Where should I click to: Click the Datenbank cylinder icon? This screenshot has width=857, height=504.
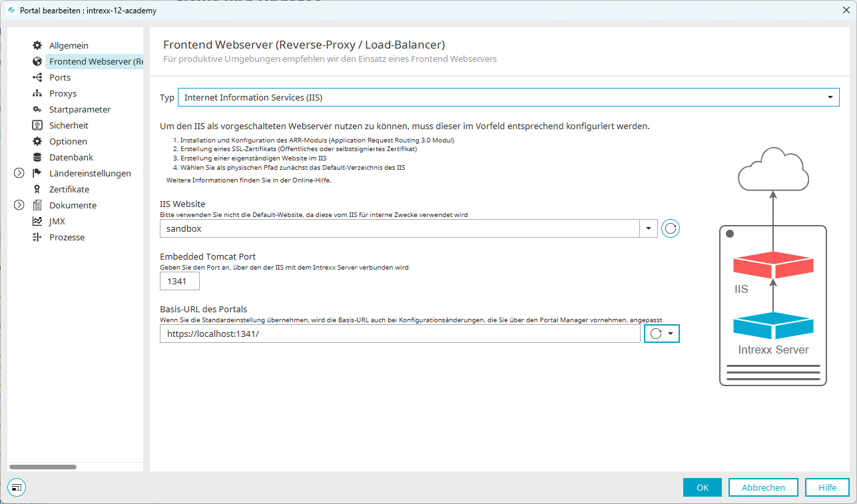tap(37, 157)
